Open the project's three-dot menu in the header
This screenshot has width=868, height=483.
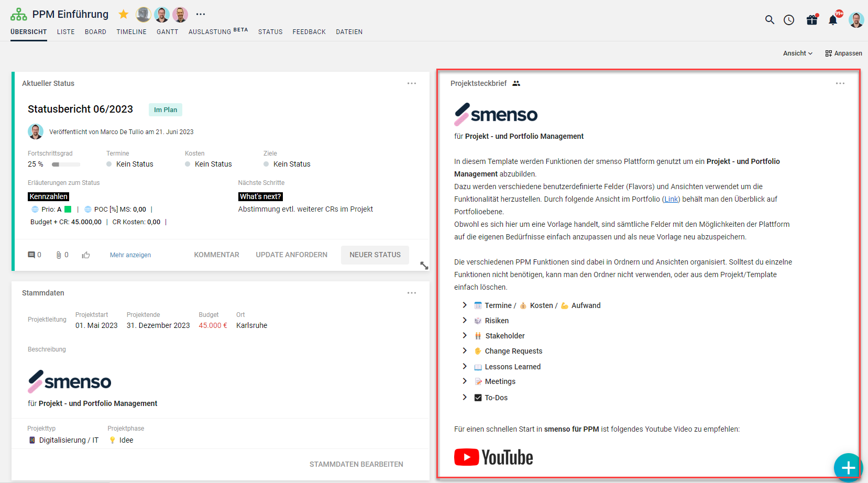[201, 14]
